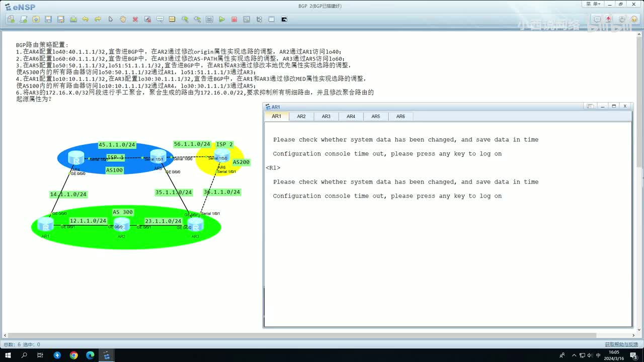
Task: Zoom in on the topology canvas
Action: click(185, 19)
